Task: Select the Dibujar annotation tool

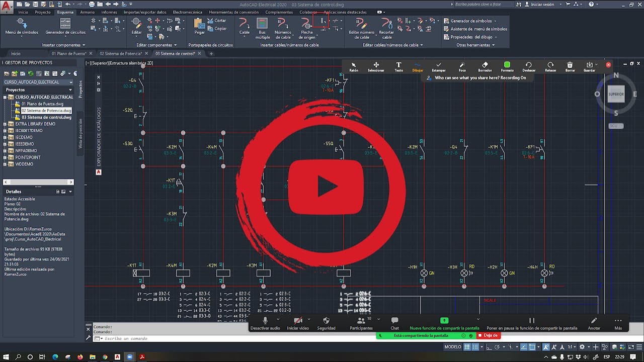Action: (x=418, y=67)
